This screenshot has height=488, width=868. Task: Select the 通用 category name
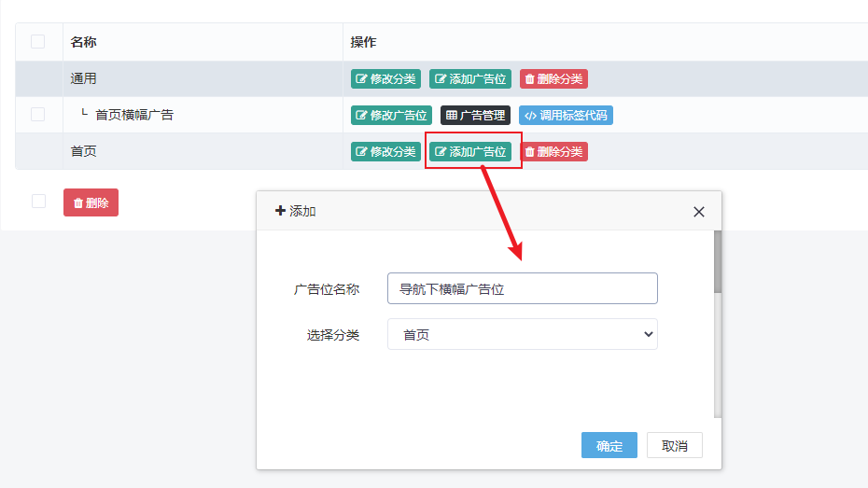(x=84, y=78)
